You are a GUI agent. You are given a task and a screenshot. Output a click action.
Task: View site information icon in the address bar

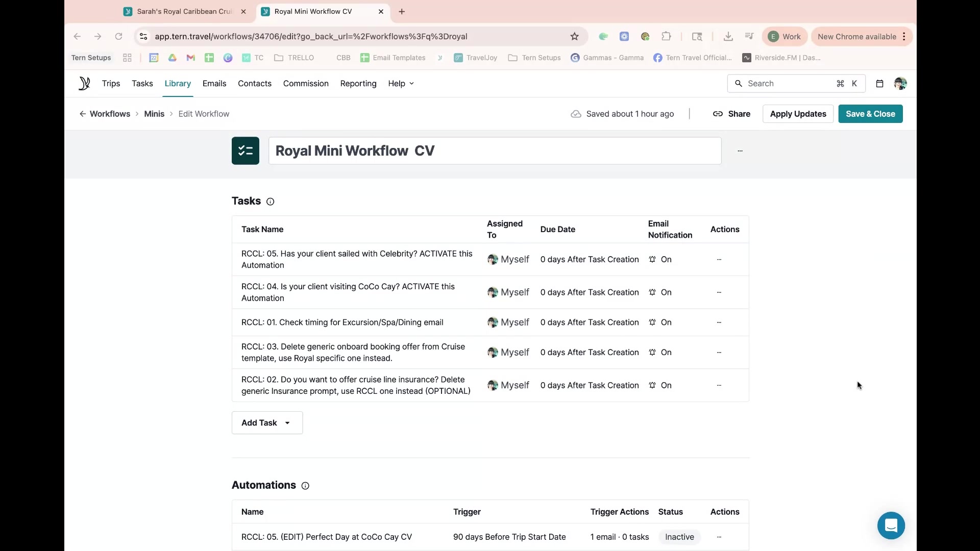pos(143,36)
